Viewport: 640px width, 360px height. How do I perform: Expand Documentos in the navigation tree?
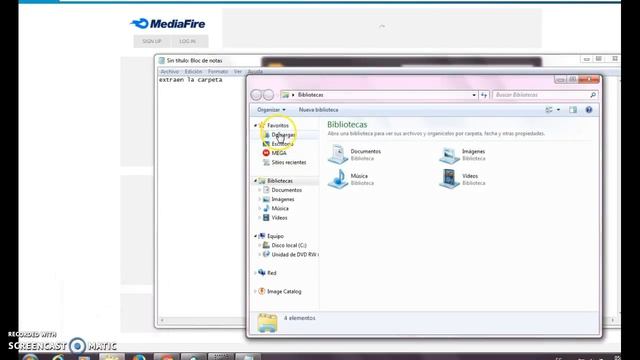pos(260,190)
